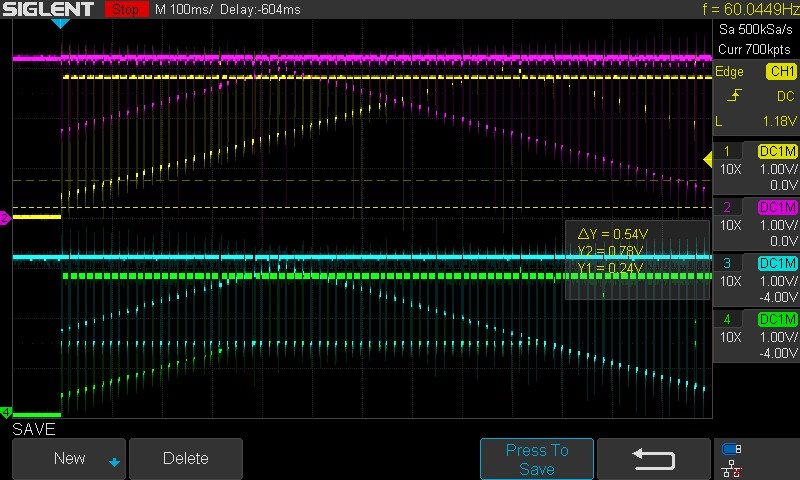The width and height of the screenshot is (800, 480).
Task: Click the back arrow return button
Action: click(654, 459)
